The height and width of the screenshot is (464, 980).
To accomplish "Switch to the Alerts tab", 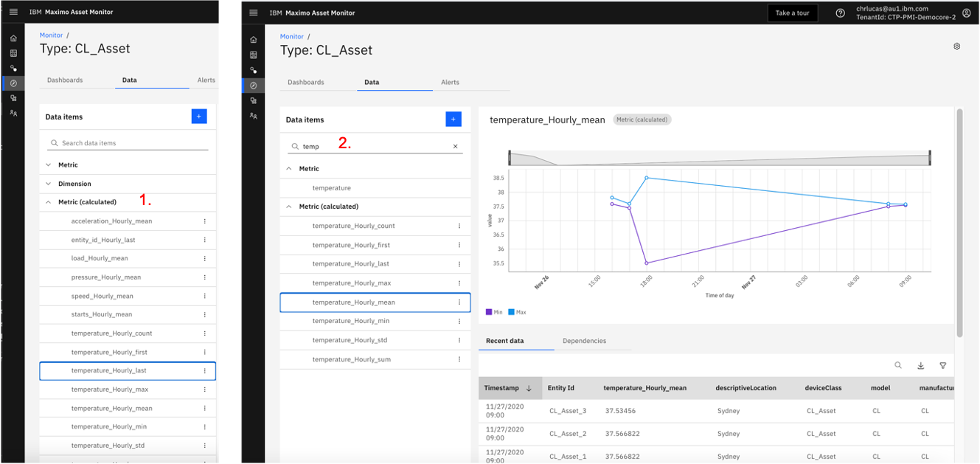I will click(450, 83).
